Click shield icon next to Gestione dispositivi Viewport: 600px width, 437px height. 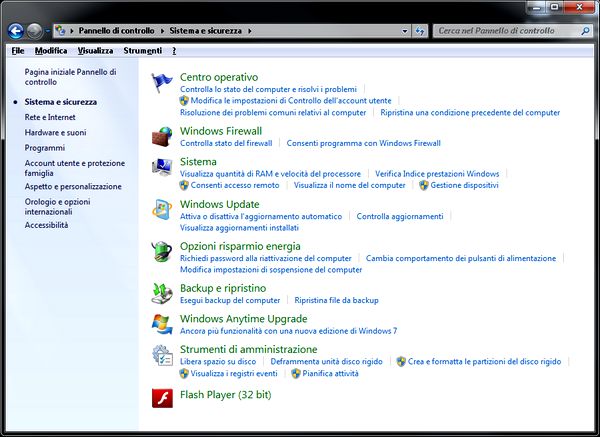pyautogui.click(x=424, y=185)
